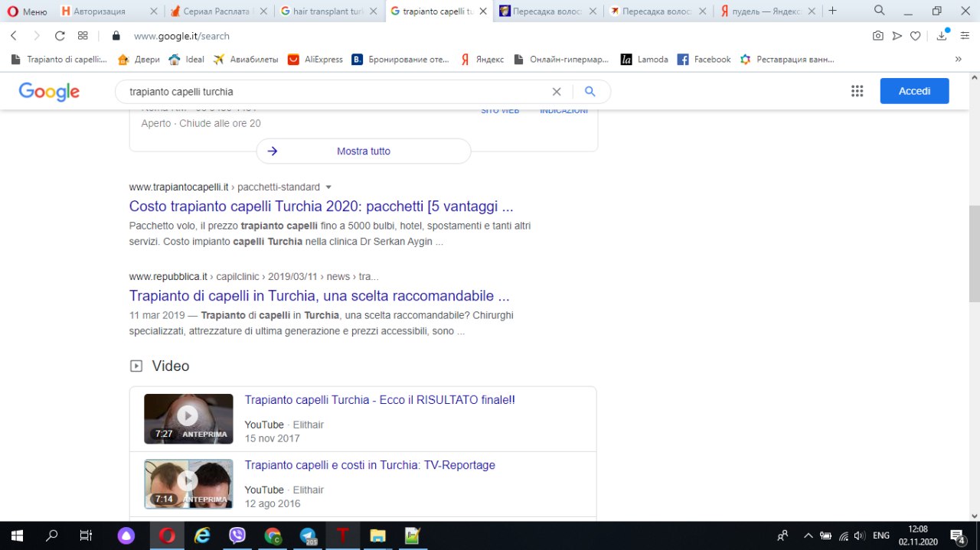
Task: Go back with the back arrow
Action: [14, 36]
